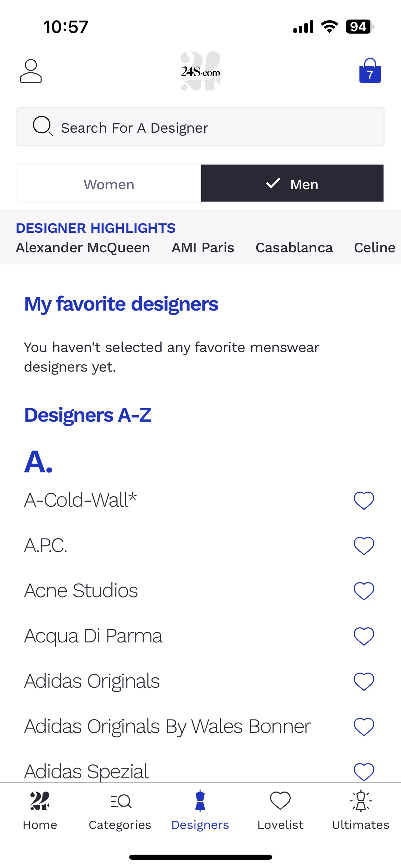Screen dimensions: 401x868
Task: Favorite A-Cold-Wall* with heart toggle
Action: [364, 500]
